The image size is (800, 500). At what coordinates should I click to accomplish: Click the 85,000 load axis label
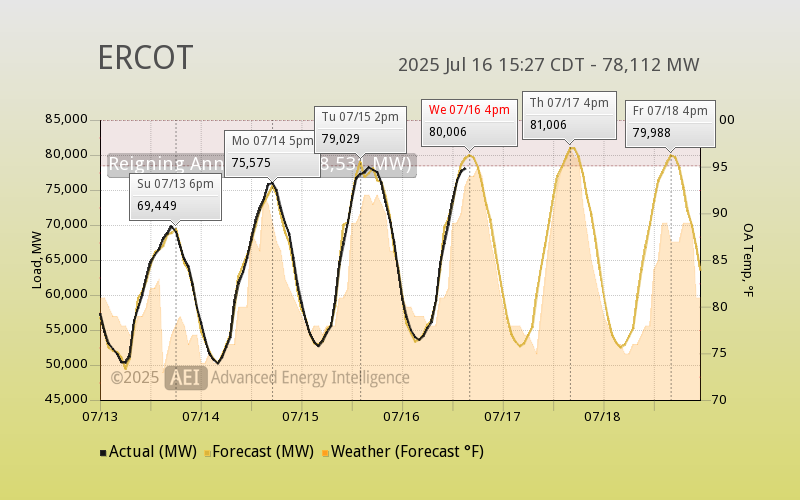click(x=66, y=119)
